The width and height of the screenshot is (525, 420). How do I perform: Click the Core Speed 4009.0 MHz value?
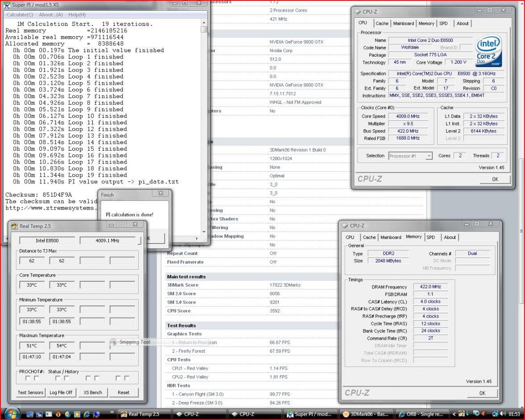408,116
